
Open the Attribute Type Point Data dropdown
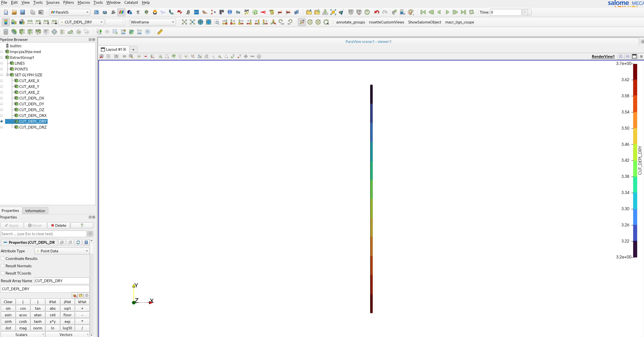[62, 251]
